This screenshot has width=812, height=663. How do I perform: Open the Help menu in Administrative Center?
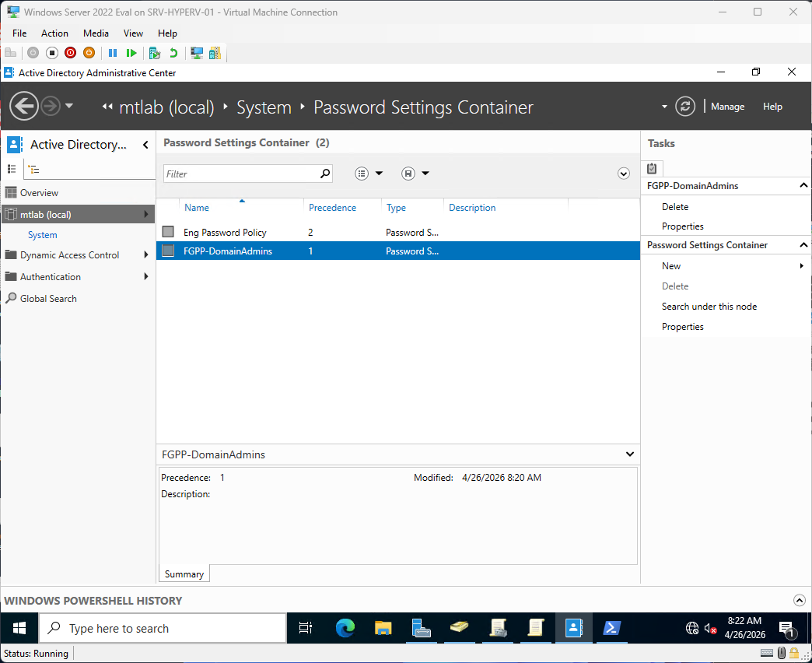click(x=772, y=106)
